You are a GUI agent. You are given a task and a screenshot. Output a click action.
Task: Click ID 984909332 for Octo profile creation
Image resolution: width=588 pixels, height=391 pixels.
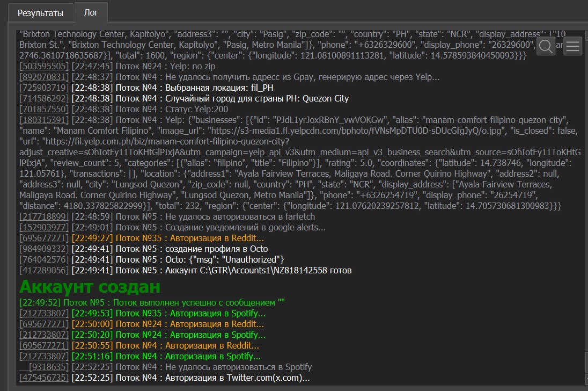pos(44,249)
